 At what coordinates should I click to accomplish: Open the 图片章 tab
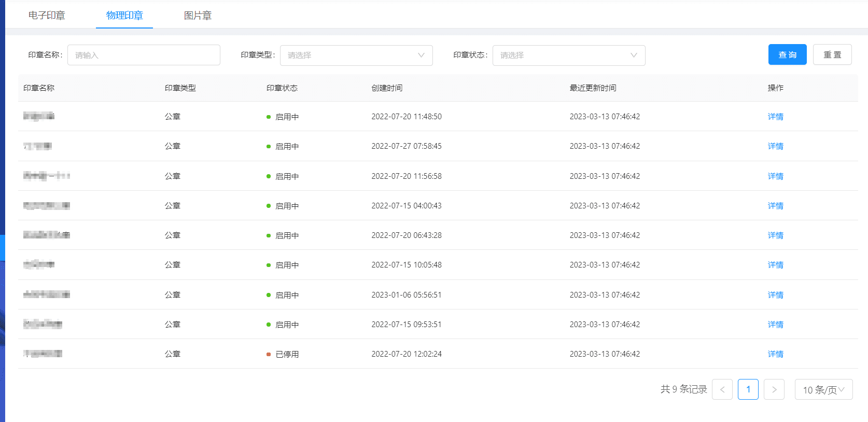[x=198, y=16]
